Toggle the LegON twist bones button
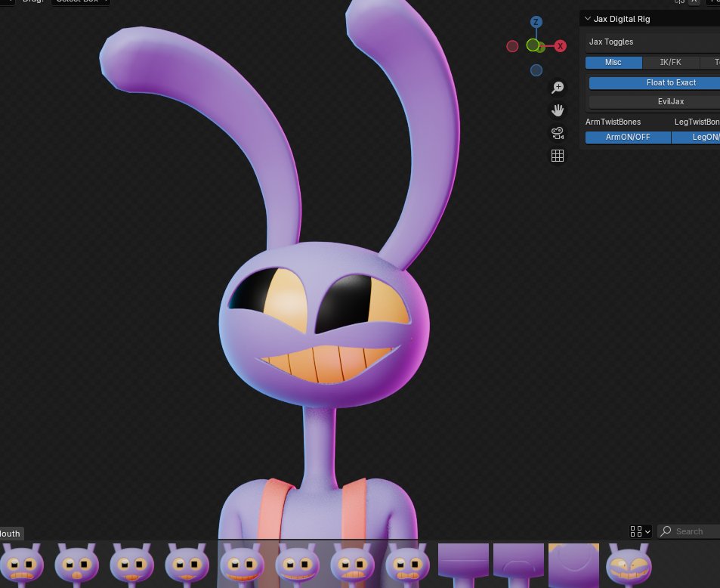720x588 pixels. (x=696, y=138)
